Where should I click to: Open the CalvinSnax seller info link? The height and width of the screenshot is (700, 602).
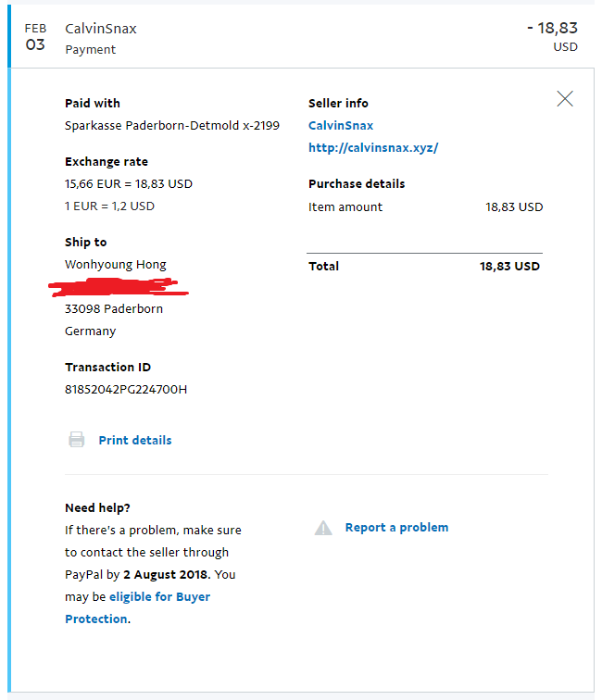click(341, 125)
